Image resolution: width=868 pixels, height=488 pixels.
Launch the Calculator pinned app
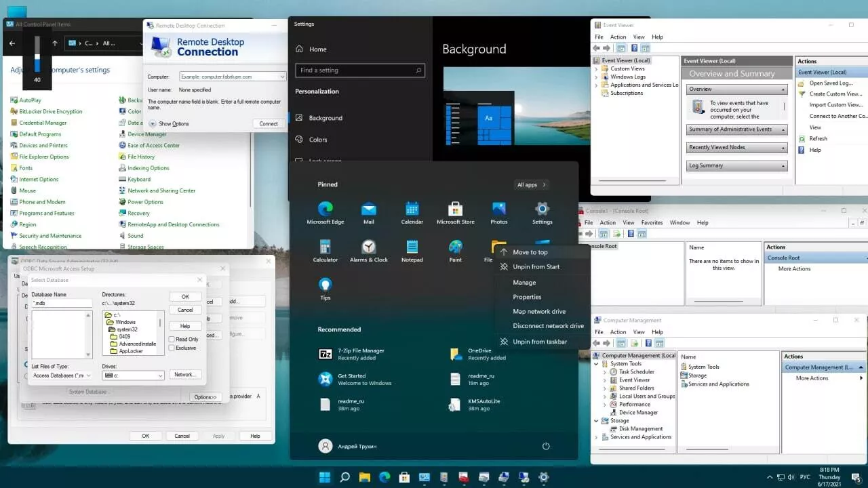[x=325, y=251]
